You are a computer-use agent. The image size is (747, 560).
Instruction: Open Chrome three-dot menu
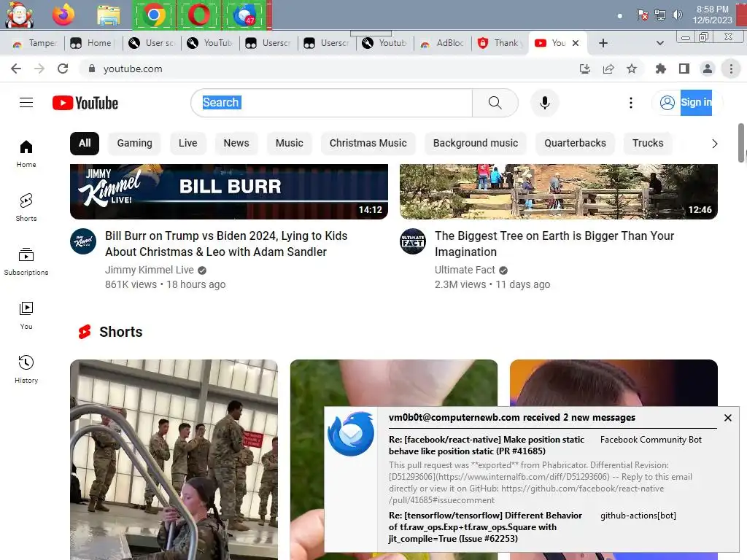pos(731,69)
